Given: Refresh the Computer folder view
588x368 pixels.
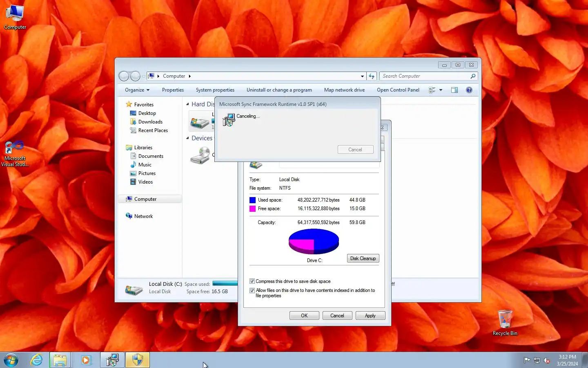Looking at the screenshot, I should point(371,76).
